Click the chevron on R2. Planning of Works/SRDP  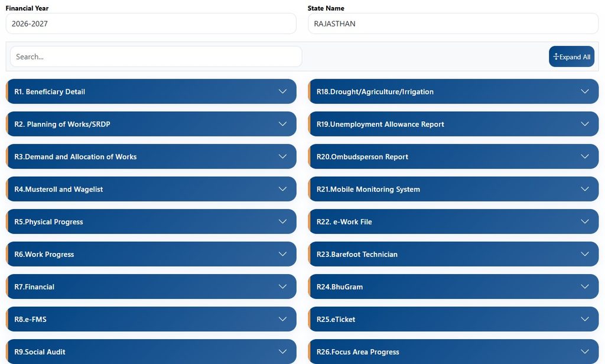click(x=282, y=124)
